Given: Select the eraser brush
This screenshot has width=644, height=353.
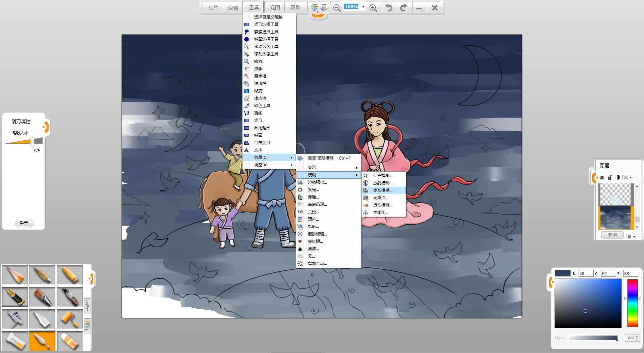Looking at the screenshot, I should (69, 341).
